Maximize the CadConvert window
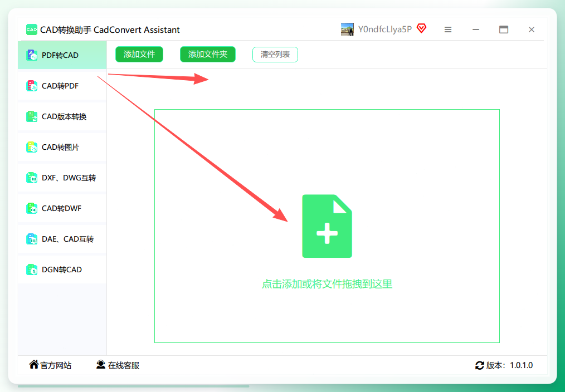 click(504, 30)
